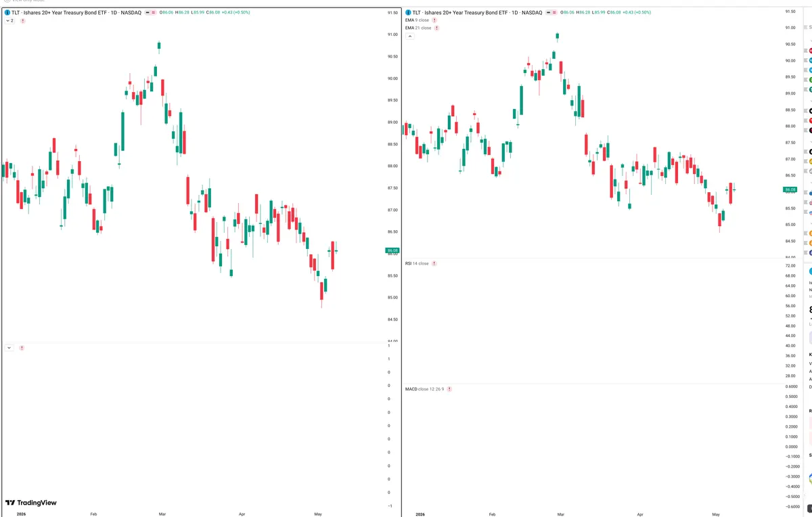Image resolution: width=812 pixels, height=517 pixels.
Task: Click the error icon in left chart's lower pane
Action: click(22, 348)
